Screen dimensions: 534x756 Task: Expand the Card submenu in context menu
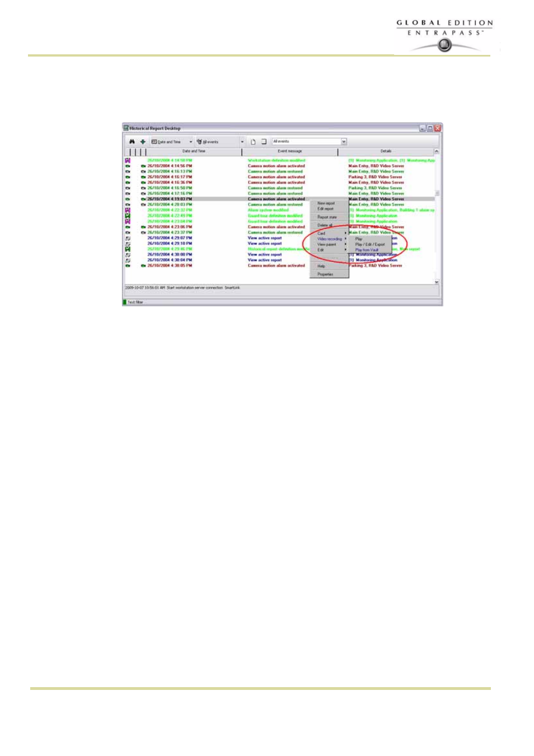(330, 234)
